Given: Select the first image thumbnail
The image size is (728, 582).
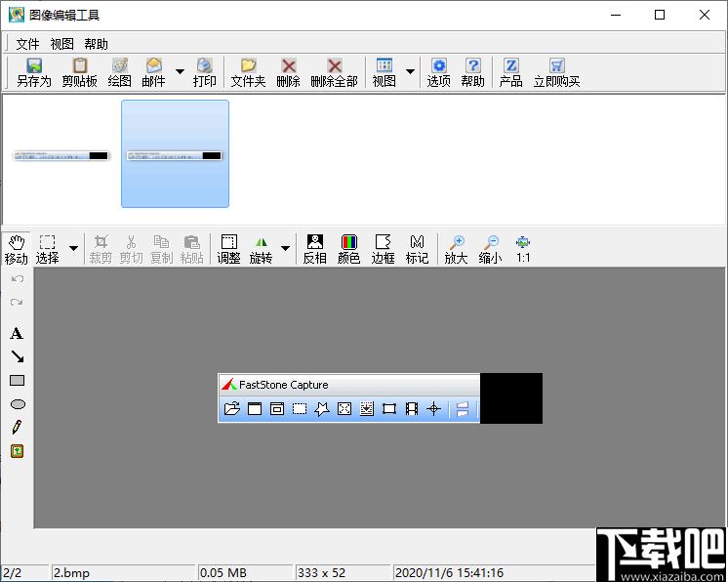Looking at the screenshot, I should click(x=61, y=155).
